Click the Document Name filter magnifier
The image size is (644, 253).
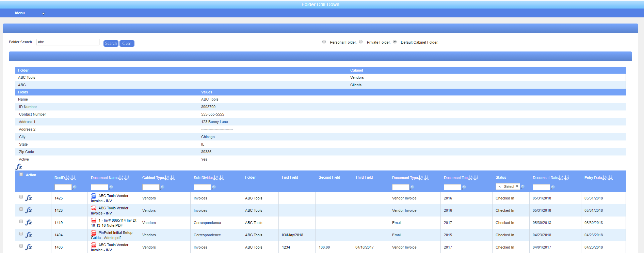pos(111,187)
